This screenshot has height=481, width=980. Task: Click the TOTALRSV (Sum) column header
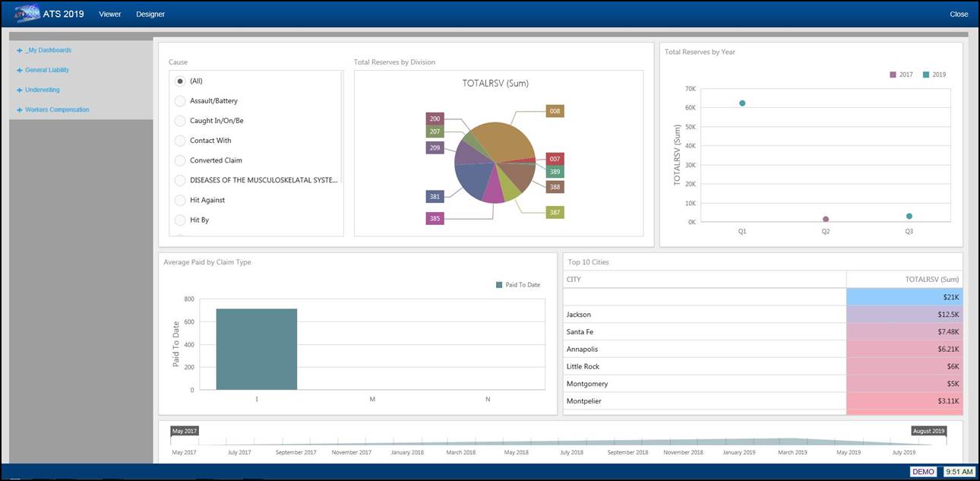pyautogui.click(x=931, y=280)
